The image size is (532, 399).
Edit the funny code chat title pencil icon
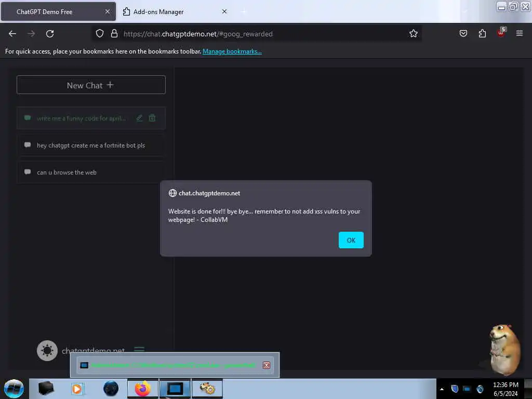coord(139,118)
